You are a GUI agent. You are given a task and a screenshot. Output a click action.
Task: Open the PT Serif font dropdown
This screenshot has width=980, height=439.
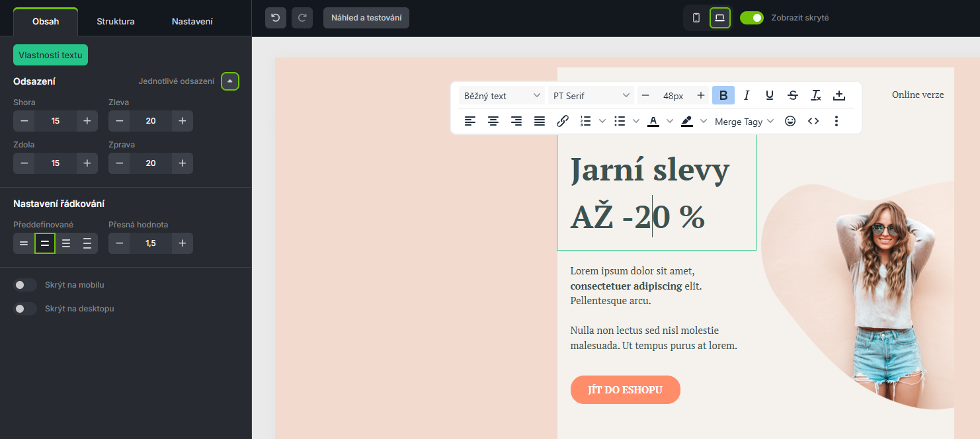click(x=591, y=96)
